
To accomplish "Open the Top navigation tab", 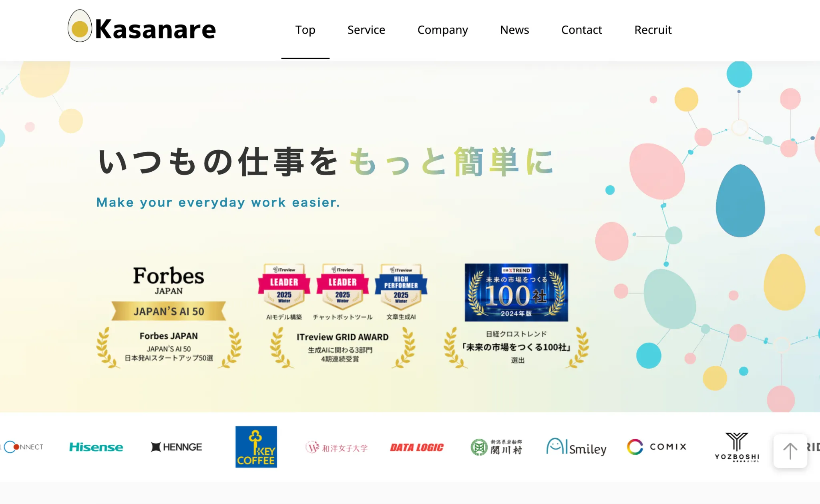I will (x=305, y=30).
